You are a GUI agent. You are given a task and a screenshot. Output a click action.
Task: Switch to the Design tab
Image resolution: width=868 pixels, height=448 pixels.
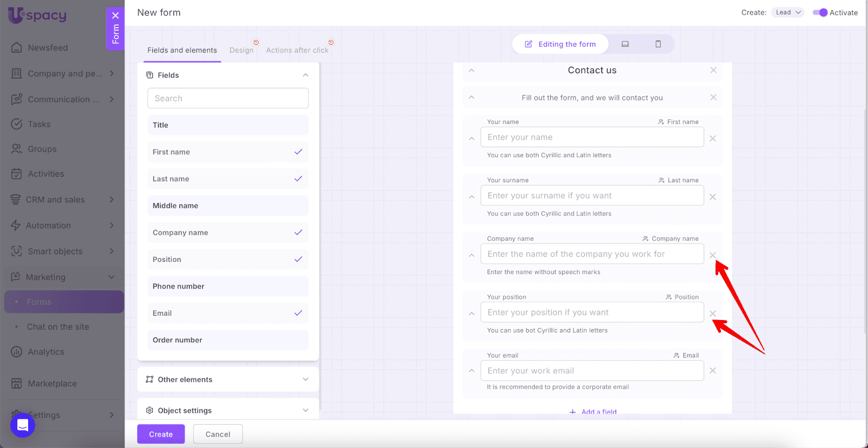coord(241,50)
